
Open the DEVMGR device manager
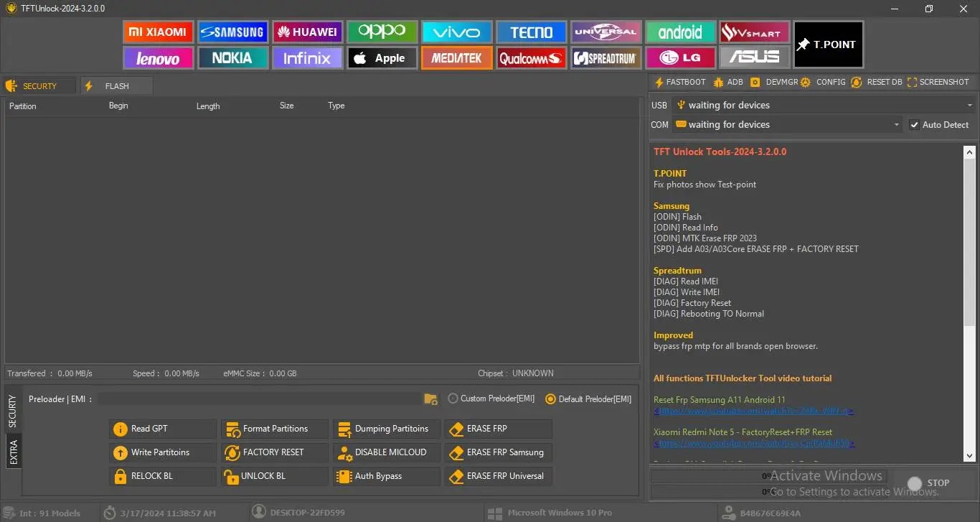[x=774, y=82]
